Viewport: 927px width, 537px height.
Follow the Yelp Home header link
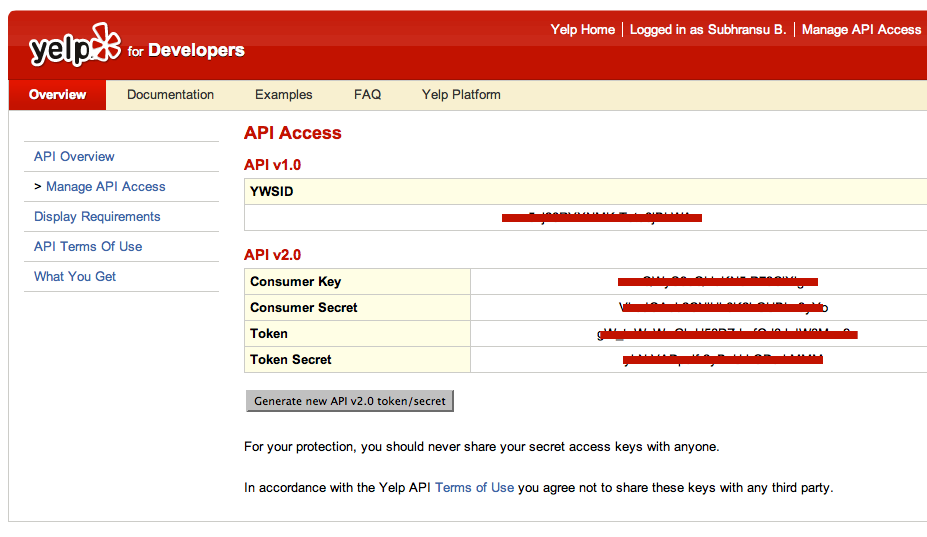point(582,30)
